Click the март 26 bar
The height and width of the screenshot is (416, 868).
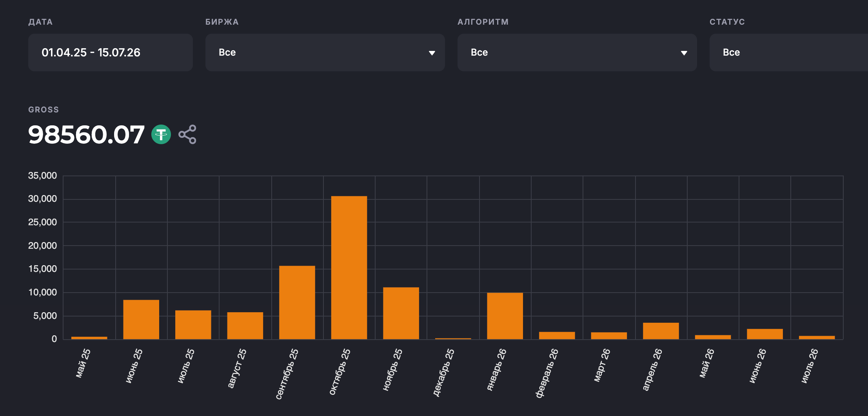[x=609, y=336]
